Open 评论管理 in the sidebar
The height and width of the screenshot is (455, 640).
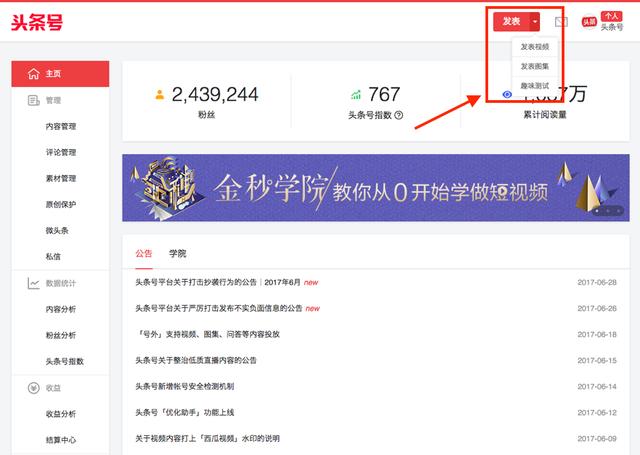61,153
